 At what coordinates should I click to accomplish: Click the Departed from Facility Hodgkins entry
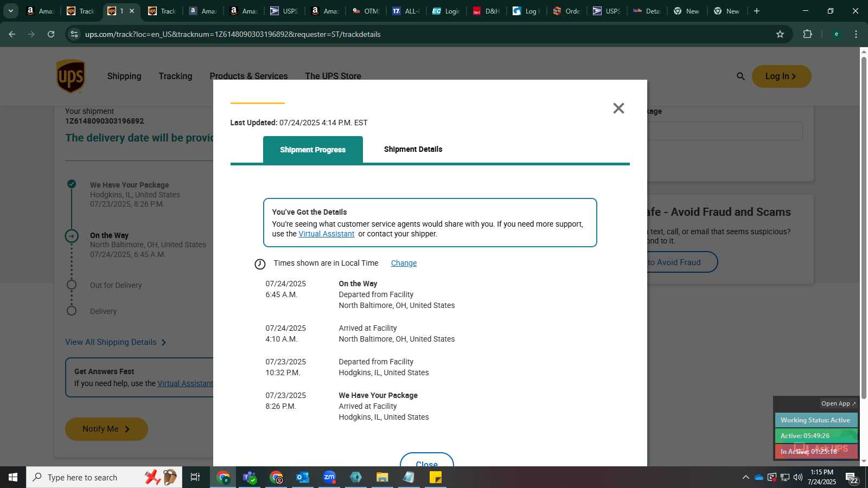(x=347, y=367)
